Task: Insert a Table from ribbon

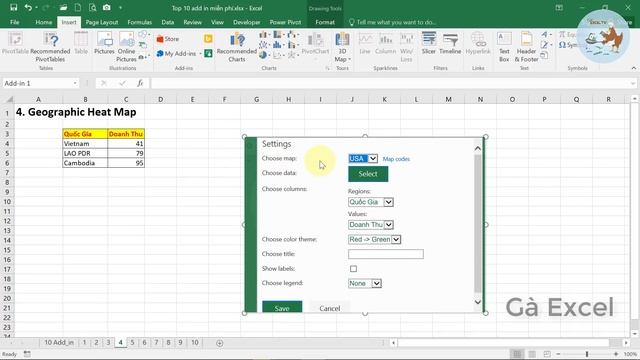Action: pos(81,44)
